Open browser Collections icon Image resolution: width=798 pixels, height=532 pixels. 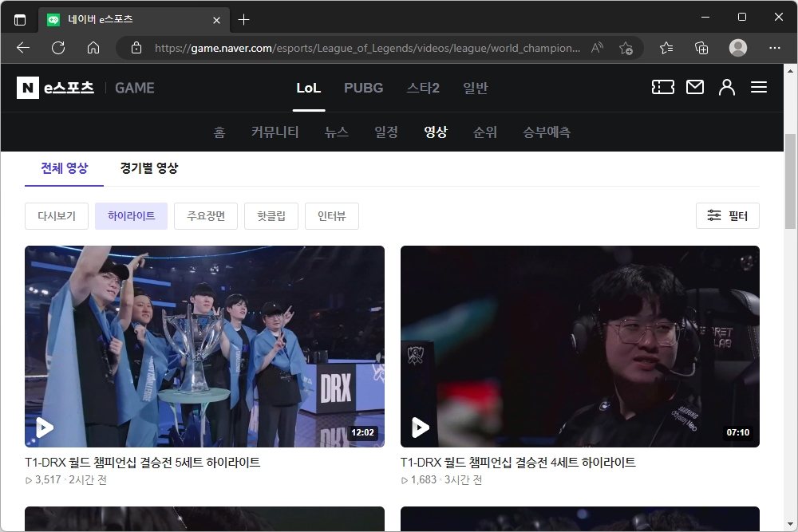click(701, 48)
